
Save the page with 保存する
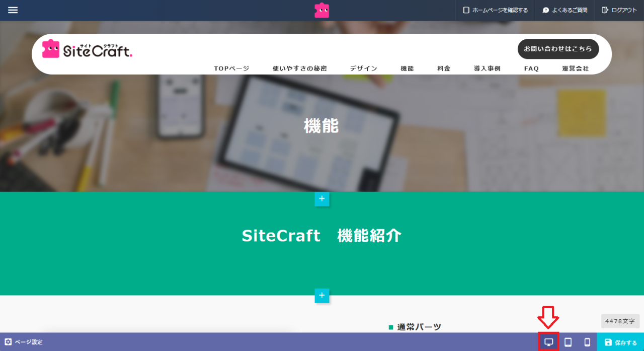[620, 342]
